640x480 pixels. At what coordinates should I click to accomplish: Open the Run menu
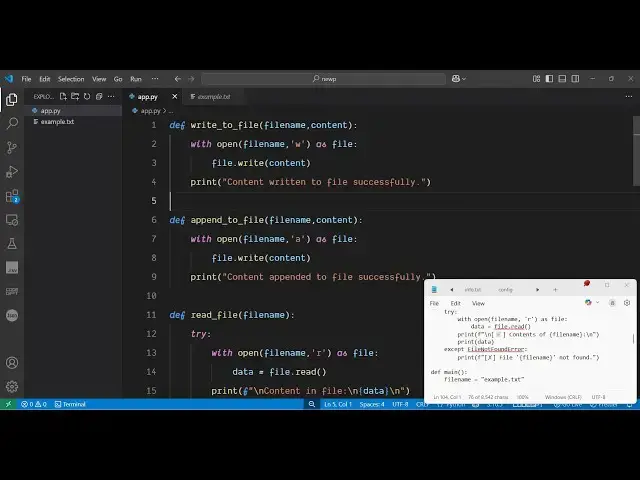point(136,79)
